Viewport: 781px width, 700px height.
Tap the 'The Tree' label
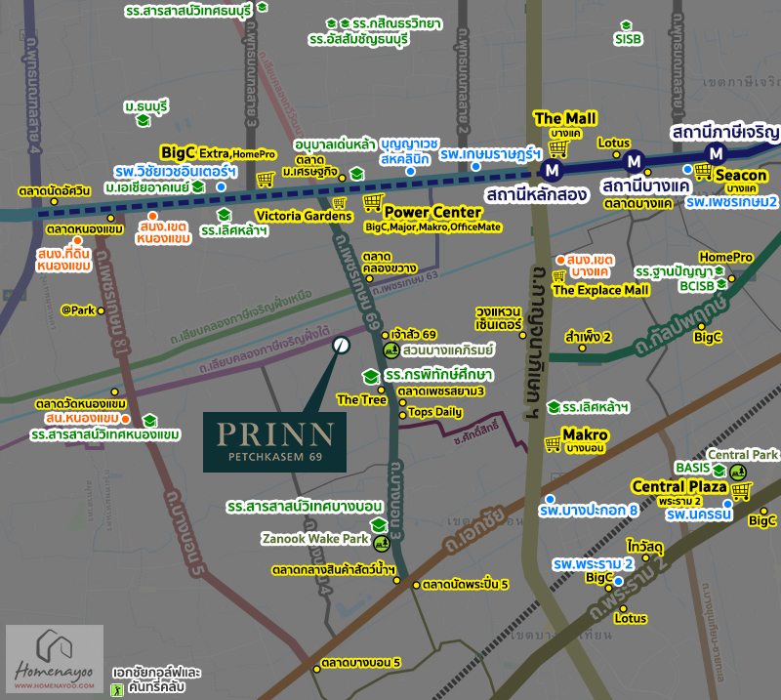tap(361, 399)
